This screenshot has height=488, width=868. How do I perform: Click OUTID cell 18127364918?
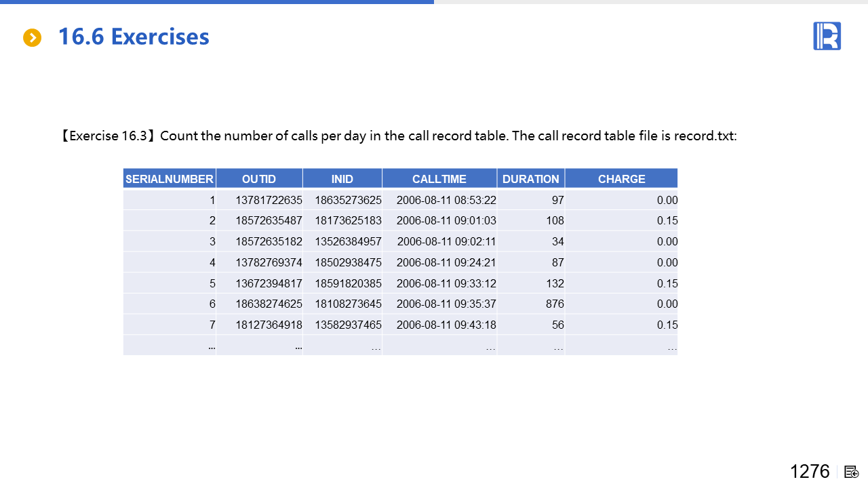(x=269, y=325)
